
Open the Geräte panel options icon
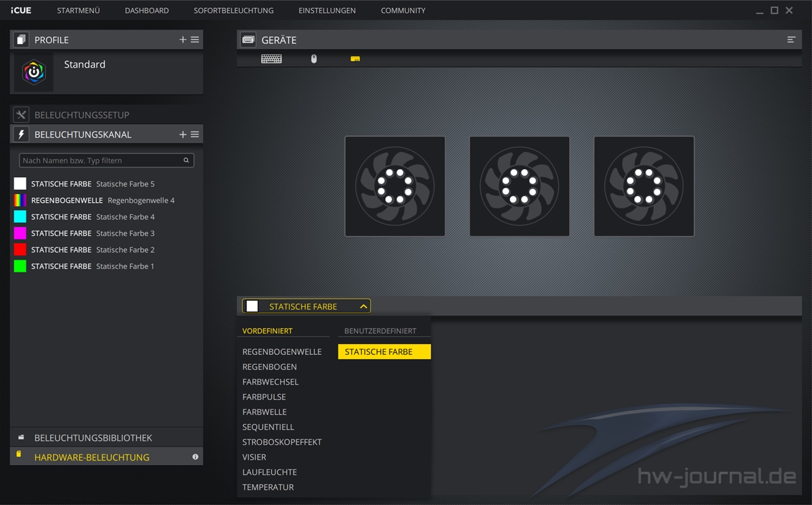[x=791, y=40]
